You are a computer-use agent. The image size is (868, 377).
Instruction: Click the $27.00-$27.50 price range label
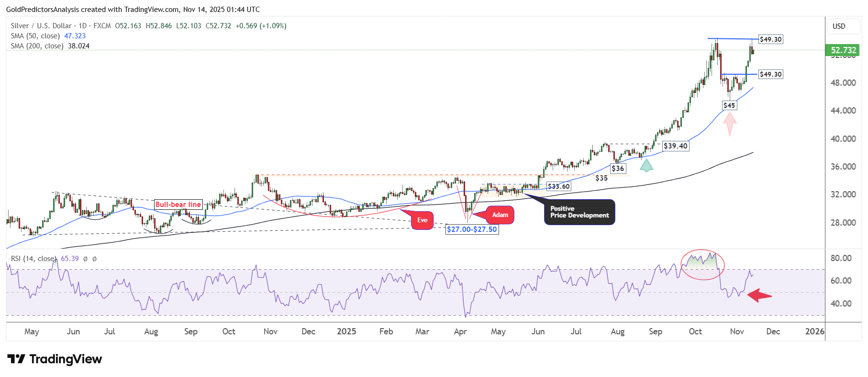(x=472, y=229)
